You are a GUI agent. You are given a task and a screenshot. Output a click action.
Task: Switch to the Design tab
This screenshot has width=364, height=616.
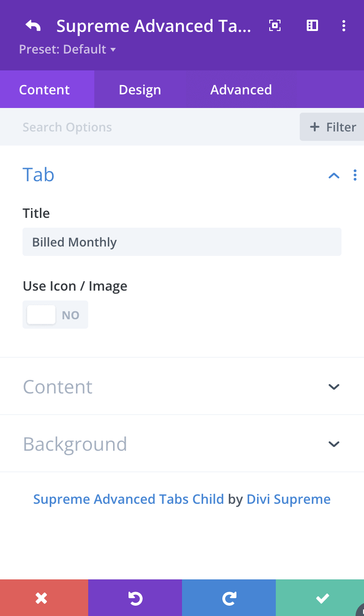point(140,90)
